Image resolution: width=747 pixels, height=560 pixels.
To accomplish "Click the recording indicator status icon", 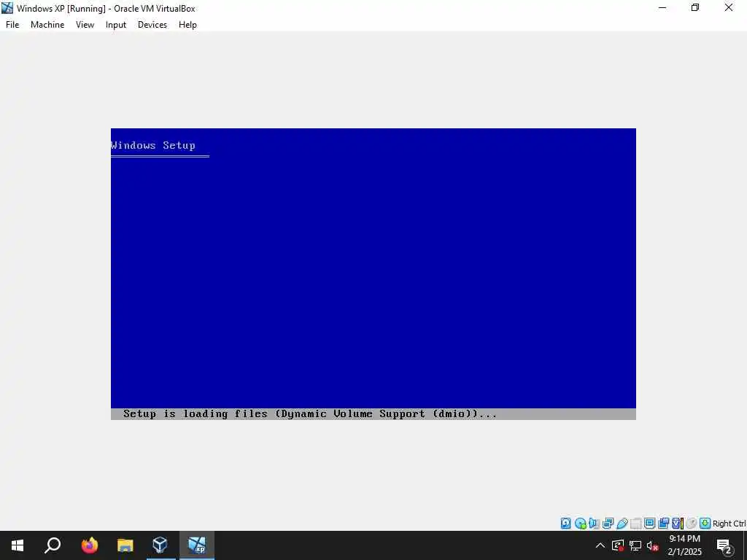I will pyautogui.click(x=663, y=524).
